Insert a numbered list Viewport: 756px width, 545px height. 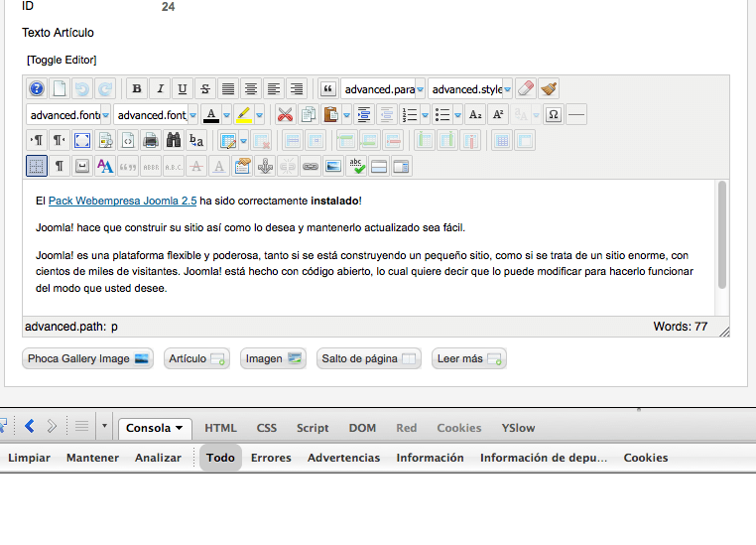click(x=410, y=115)
